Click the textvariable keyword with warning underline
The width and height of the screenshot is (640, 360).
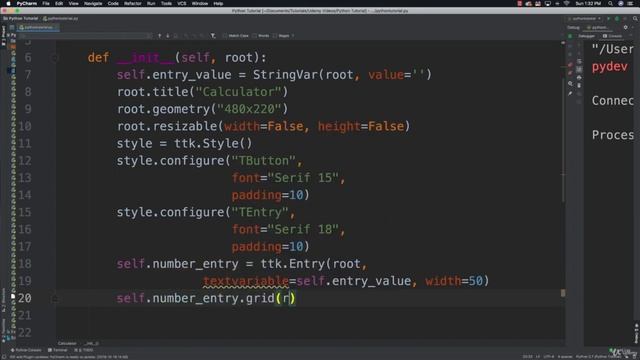246,281
